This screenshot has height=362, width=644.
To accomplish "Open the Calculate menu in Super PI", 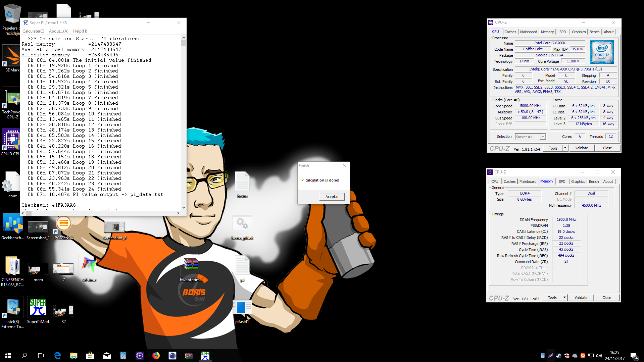I will click(33, 31).
